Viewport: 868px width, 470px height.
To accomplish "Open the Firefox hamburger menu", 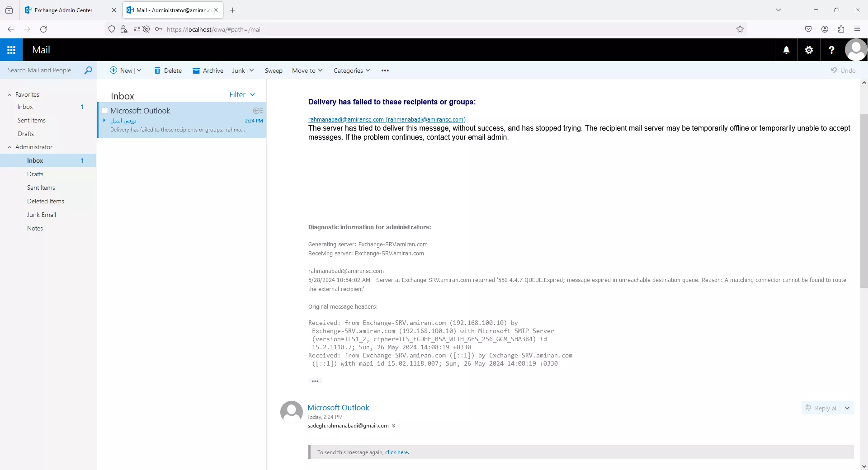I will tap(857, 29).
